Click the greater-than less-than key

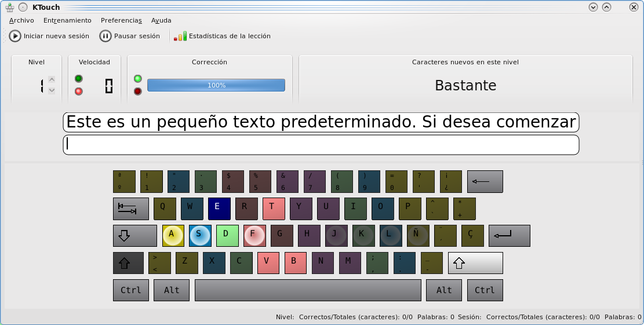pyautogui.click(x=160, y=263)
